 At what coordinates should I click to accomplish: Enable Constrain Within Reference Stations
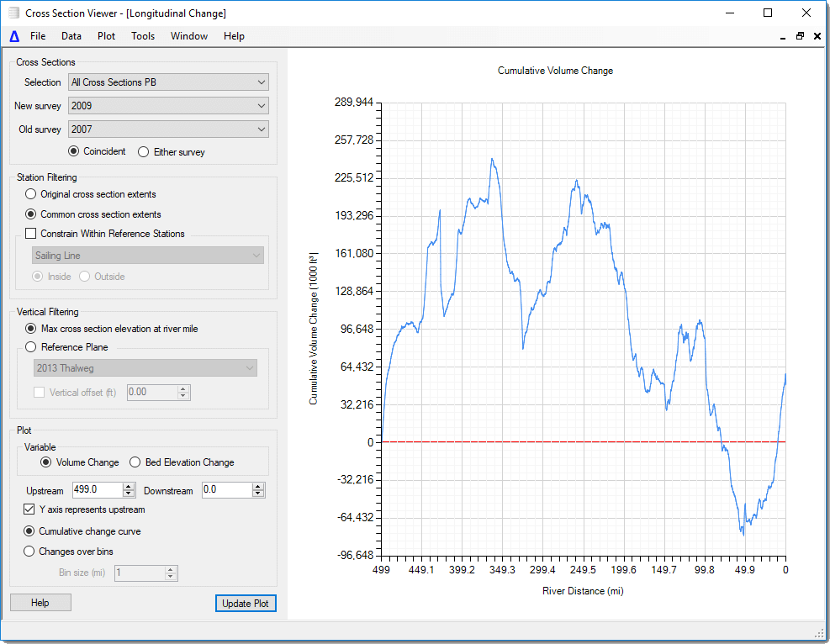pos(31,234)
